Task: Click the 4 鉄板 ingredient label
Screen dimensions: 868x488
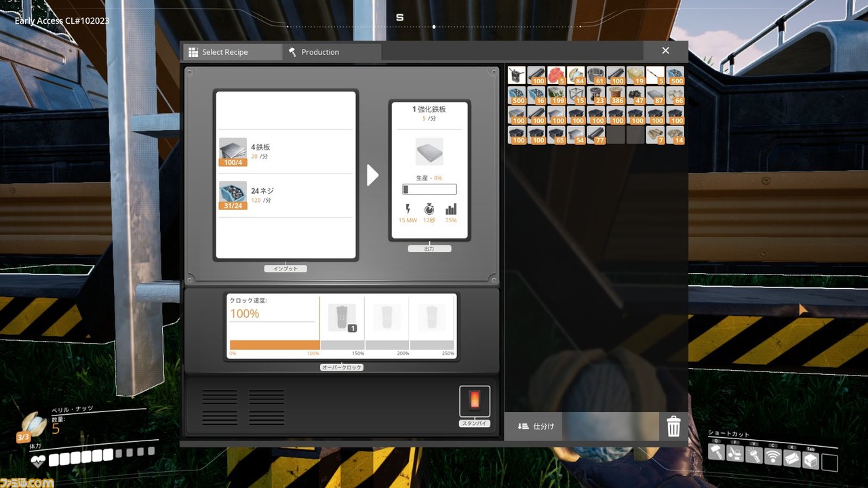Action: click(x=260, y=147)
